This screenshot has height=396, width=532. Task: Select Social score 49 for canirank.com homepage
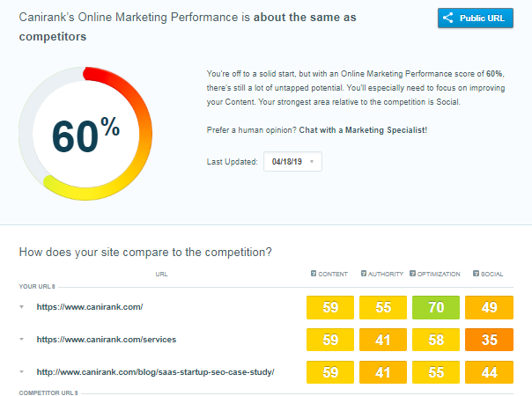tap(489, 307)
